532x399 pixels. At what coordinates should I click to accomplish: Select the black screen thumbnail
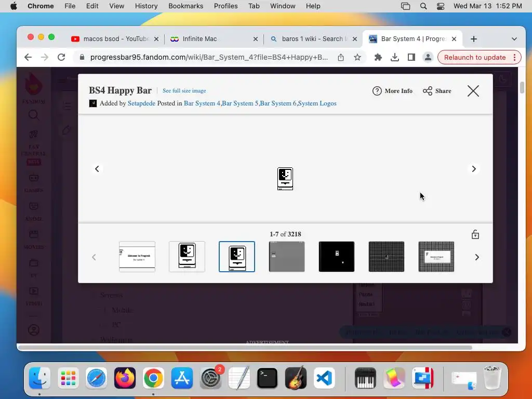click(x=337, y=257)
